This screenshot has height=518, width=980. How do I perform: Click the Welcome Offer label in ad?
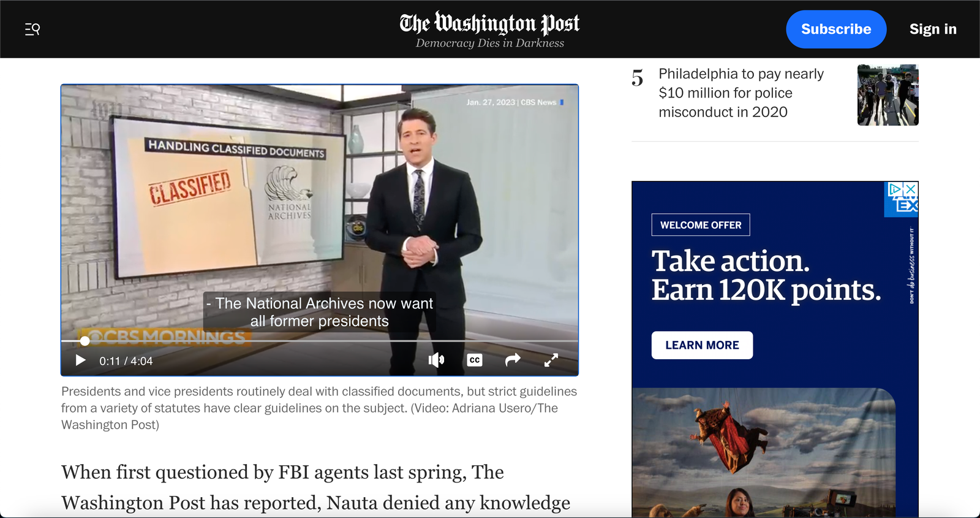click(701, 225)
